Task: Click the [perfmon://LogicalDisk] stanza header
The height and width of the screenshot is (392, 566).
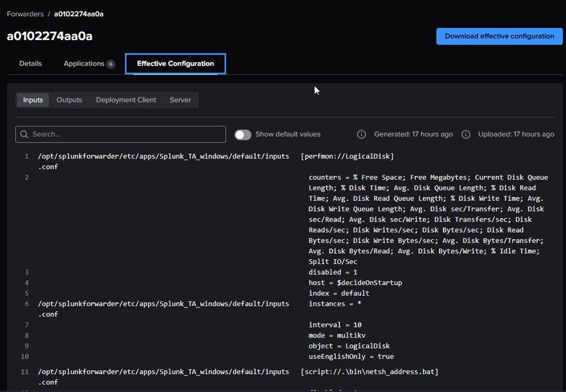Action: (x=347, y=156)
